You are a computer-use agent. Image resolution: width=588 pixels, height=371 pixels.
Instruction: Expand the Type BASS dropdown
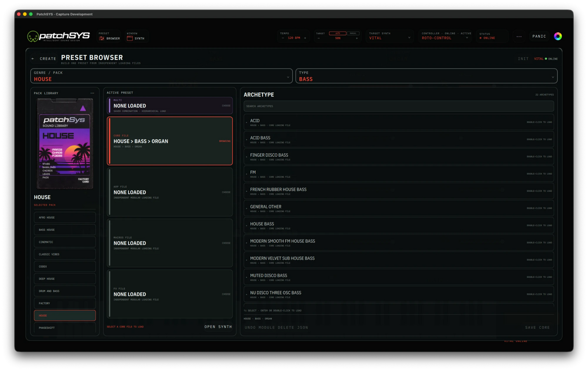[426, 76]
